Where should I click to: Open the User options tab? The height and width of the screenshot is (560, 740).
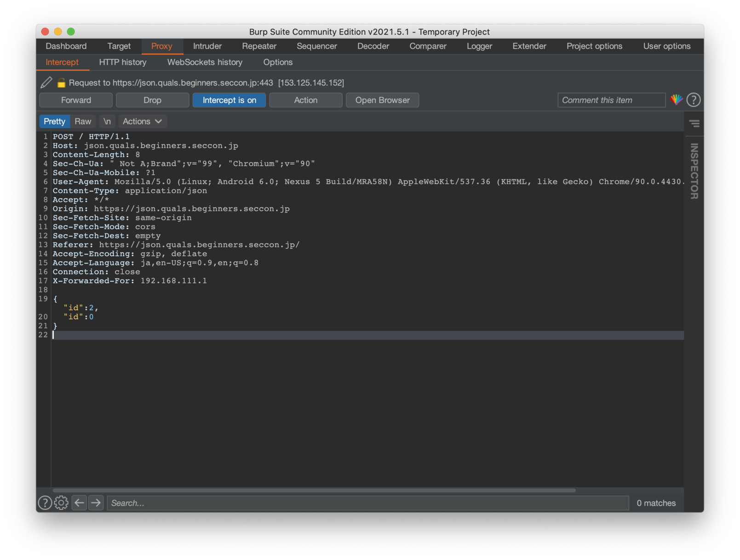tap(667, 46)
